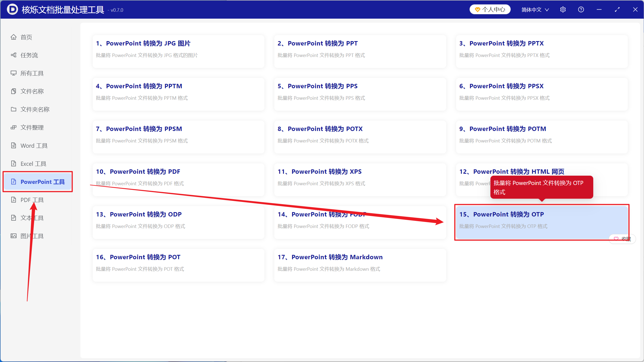
Task: Click the heart 收藏 favorite button
Action: coord(622,239)
